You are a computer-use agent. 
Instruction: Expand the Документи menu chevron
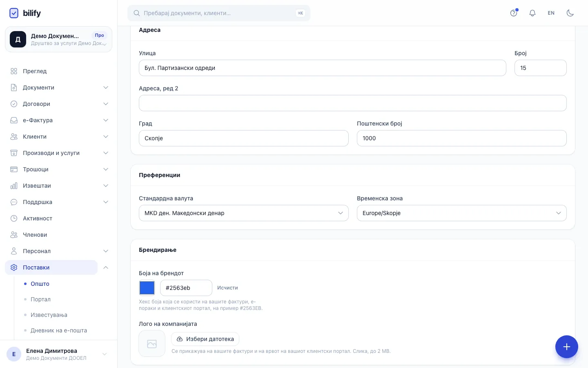click(106, 88)
